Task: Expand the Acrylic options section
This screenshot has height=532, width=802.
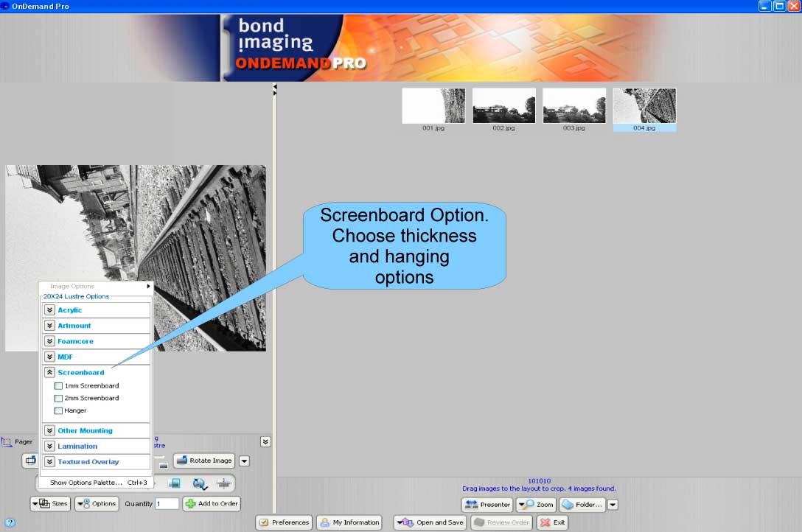Action: 49,309
